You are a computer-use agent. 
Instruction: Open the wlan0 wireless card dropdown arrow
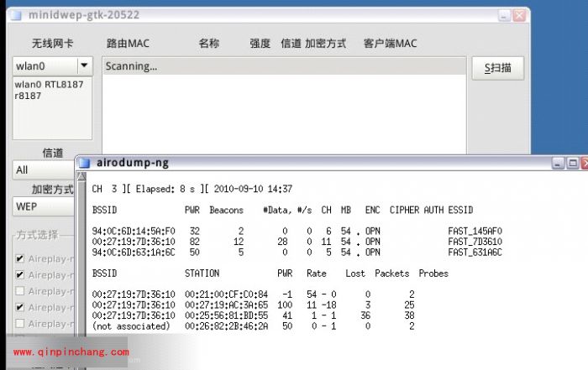(84, 65)
